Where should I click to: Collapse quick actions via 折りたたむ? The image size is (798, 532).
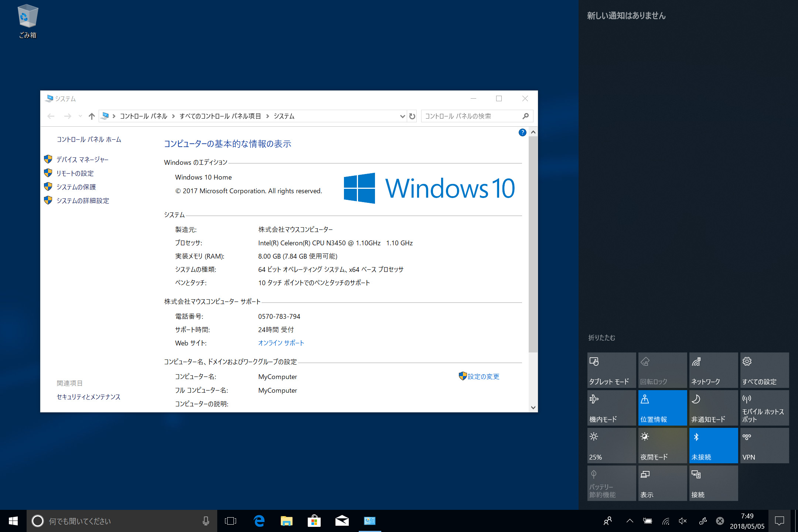click(601, 338)
